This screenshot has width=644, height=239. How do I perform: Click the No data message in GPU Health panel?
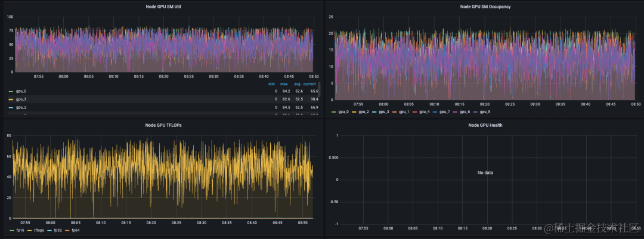485,173
